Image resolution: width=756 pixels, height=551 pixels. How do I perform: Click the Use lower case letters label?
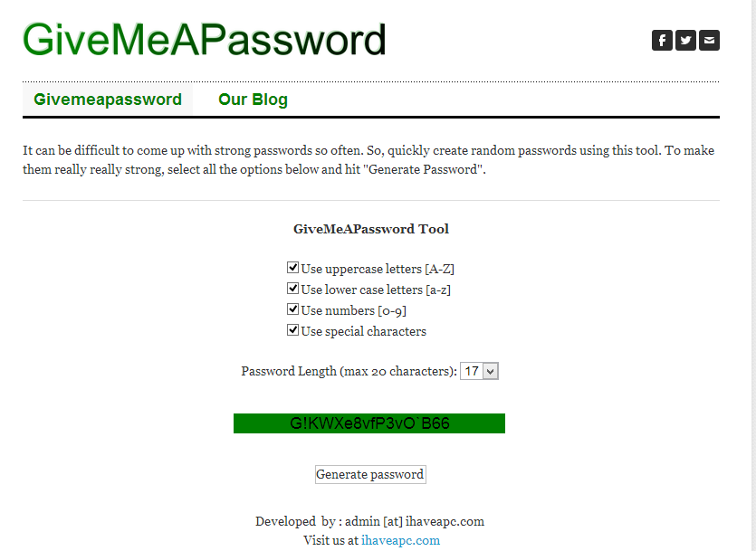(376, 290)
